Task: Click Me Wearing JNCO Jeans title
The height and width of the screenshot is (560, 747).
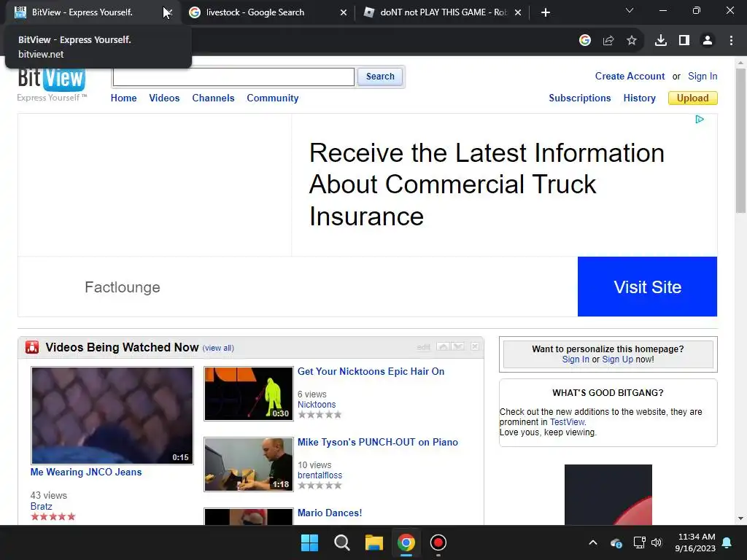Action: [x=86, y=472]
